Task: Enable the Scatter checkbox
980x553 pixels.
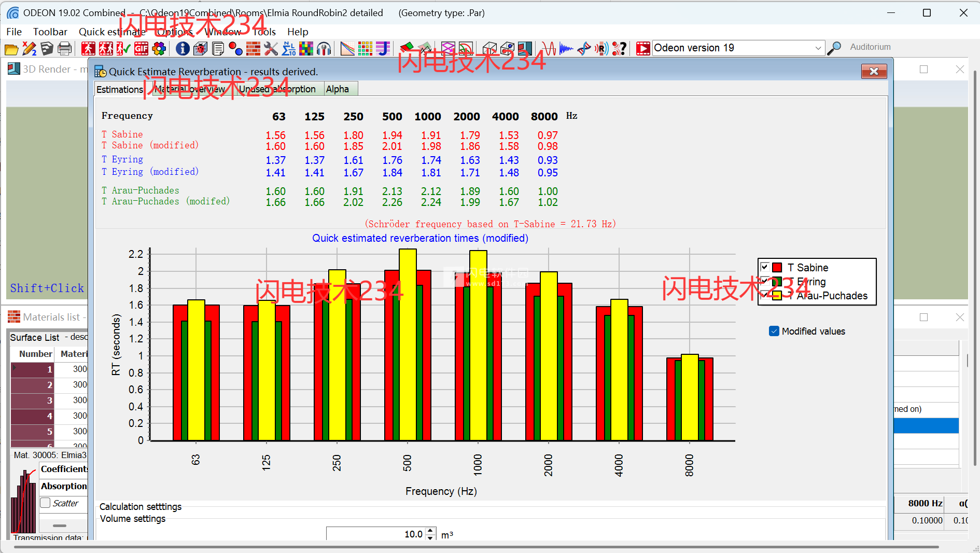Action: (46, 503)
